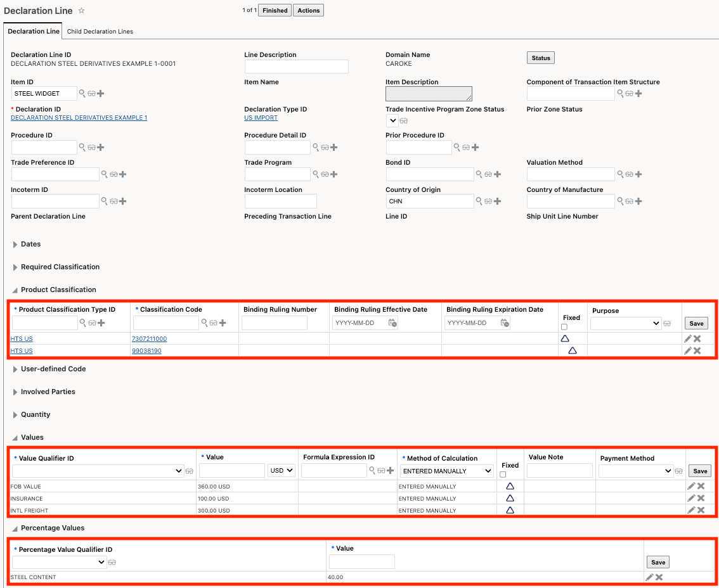Open the Purpose dropdown
This screenshot has width=719, height=588.
click(625, 323)
